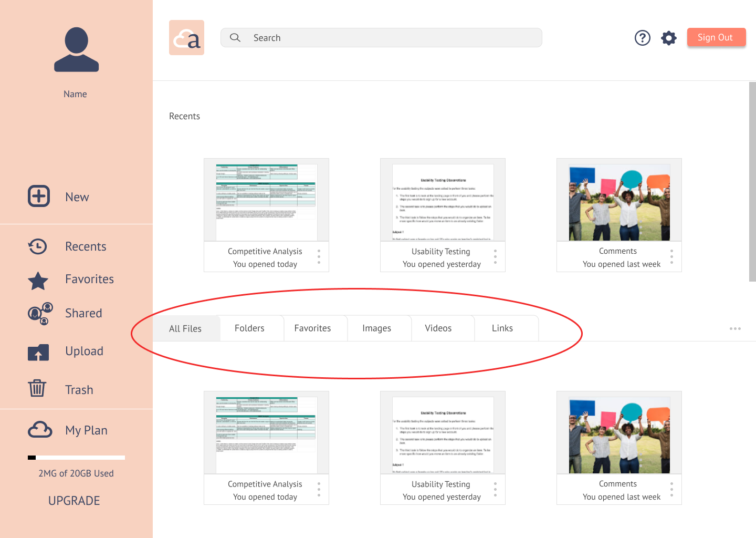This screenshot has height=538, width=756.
Task: Click the Shared label in sidebar
Action: tap(83, 313)
